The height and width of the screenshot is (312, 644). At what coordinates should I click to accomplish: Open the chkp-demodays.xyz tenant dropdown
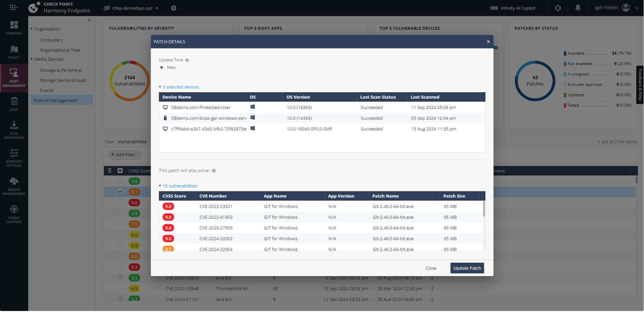(x=131, y=8)
